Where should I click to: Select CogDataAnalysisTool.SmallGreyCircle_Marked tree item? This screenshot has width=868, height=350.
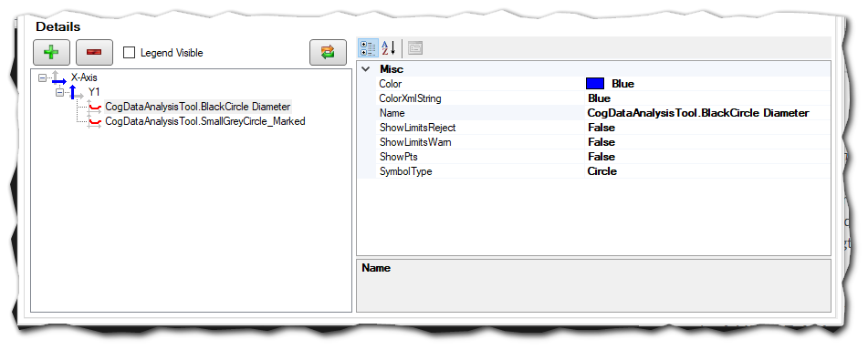tap(204, 121)
